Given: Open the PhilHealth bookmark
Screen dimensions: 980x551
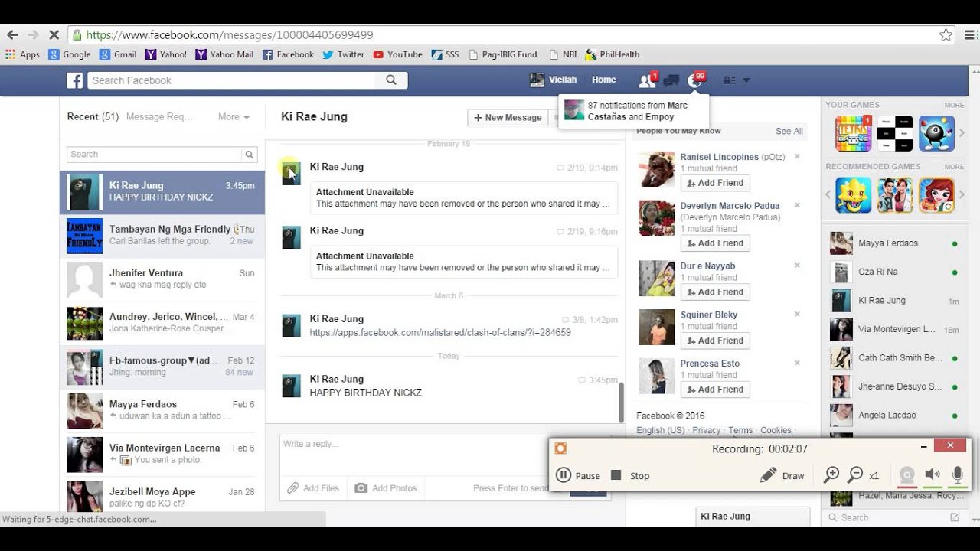Looking at the screenshot, I should pyautogui.click(x=612, y=54).
